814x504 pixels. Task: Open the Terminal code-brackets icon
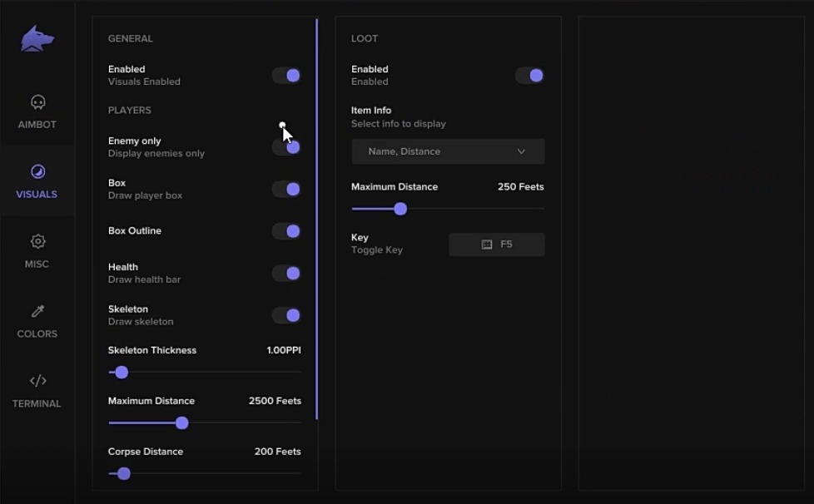tap(38, 381)
